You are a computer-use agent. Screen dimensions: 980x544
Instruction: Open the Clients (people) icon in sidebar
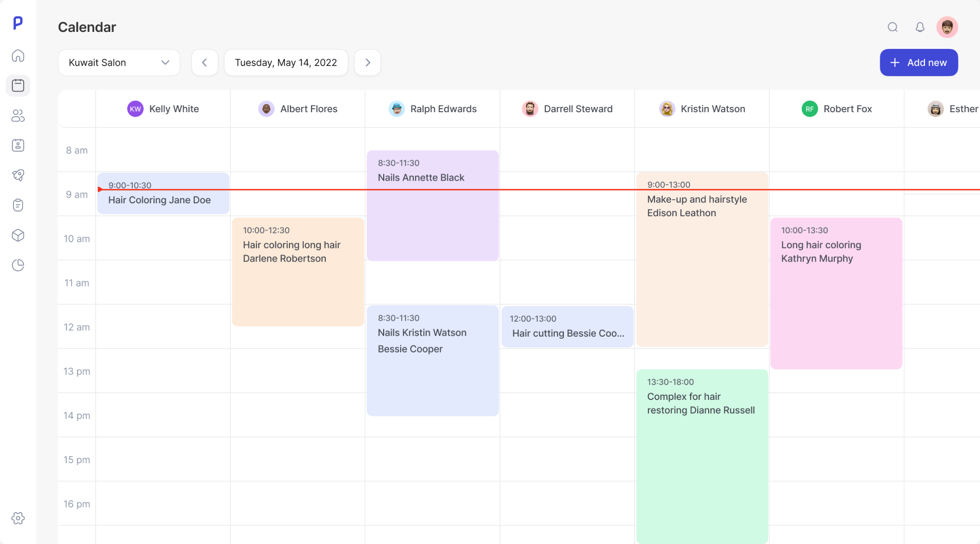18,116
